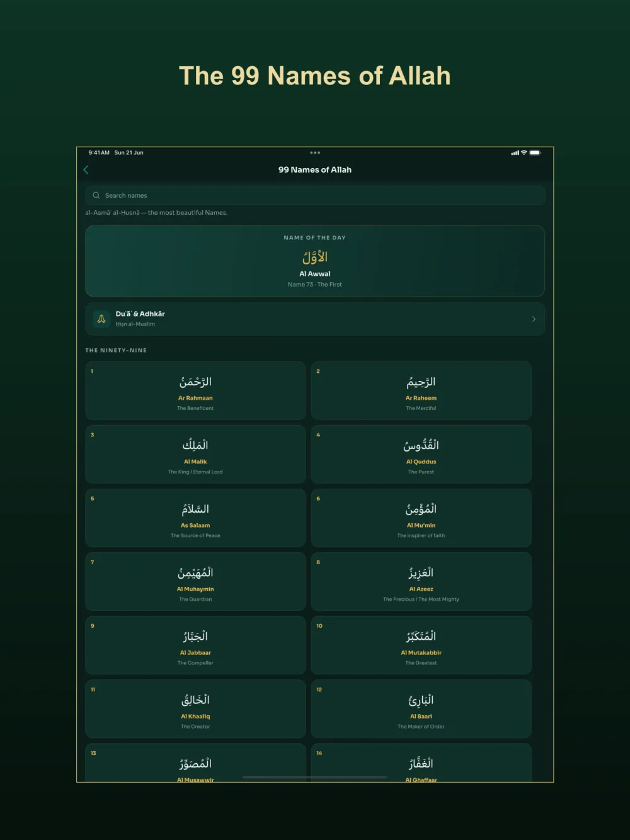
Task: Select the Al Khaaliq card
Action: click(195, 708)
